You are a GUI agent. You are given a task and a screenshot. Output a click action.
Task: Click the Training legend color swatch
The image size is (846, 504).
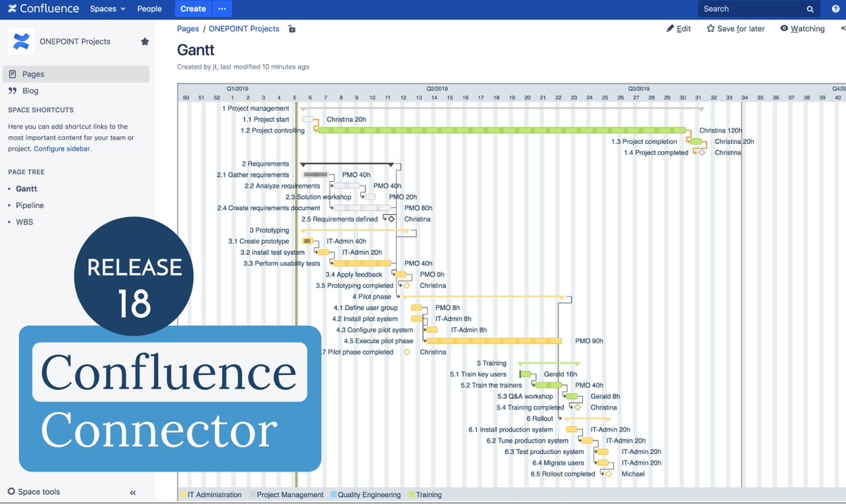(x=412, y=495)
